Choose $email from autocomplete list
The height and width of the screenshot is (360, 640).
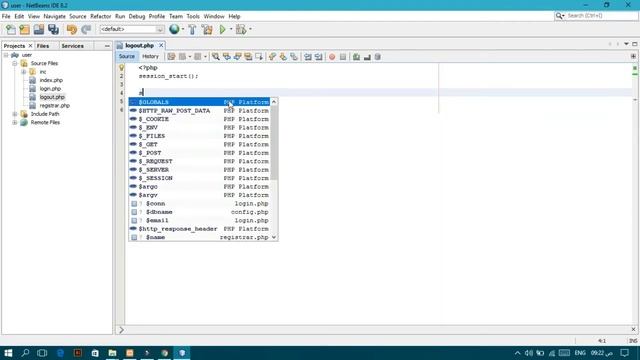pos(199,220)
